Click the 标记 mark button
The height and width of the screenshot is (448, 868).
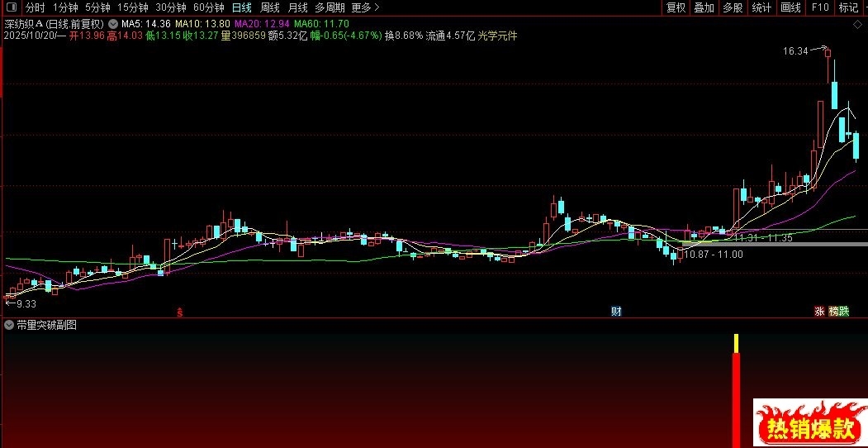pos(848,7)
